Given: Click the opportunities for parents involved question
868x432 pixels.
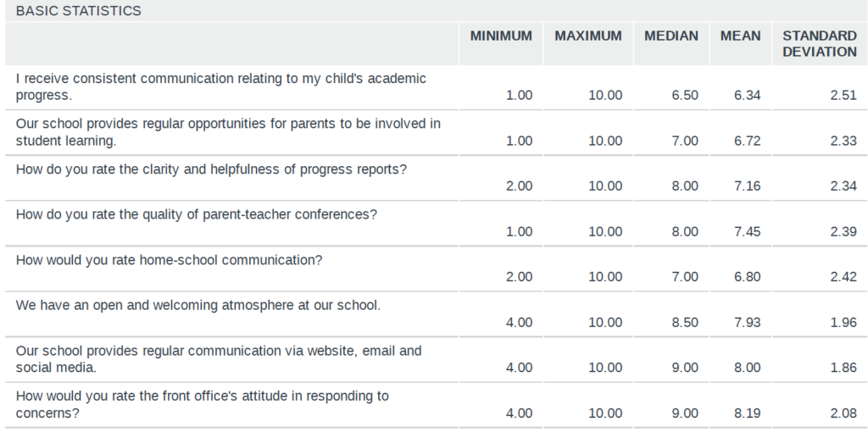Looking at the screenshot, I should tap(228, 132).
